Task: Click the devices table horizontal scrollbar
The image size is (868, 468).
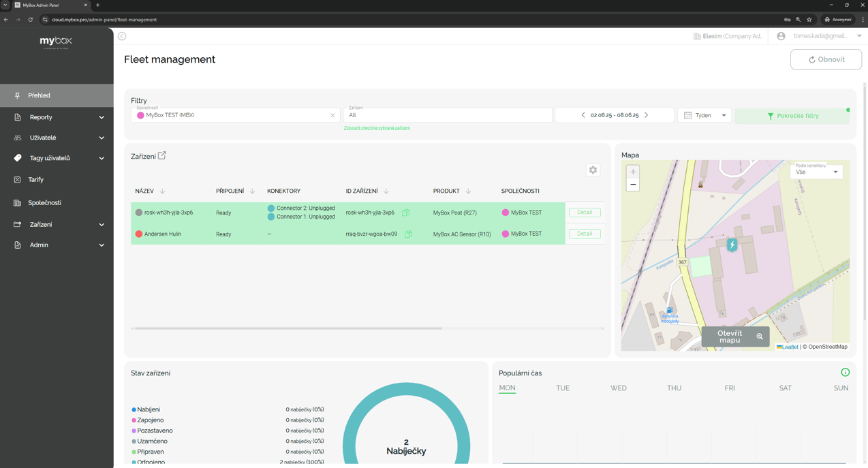Action: pyautogui.click(x=287, y=328)
